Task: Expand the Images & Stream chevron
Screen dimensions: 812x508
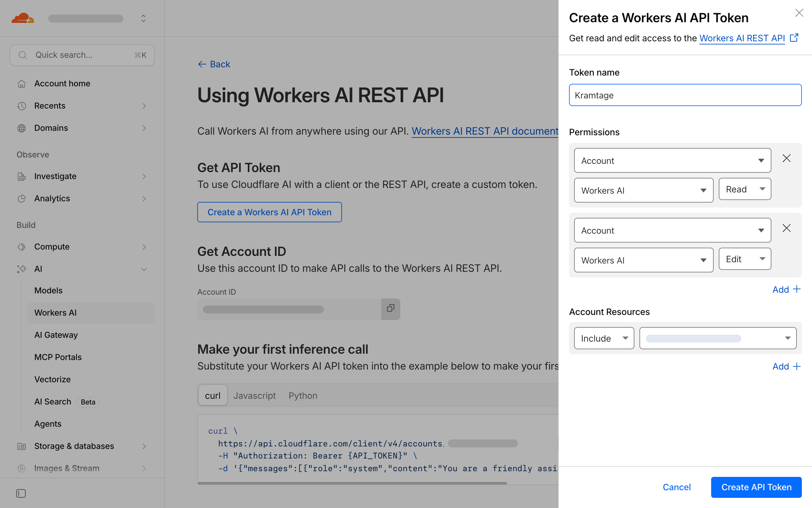Action: (x=144, y=468)
